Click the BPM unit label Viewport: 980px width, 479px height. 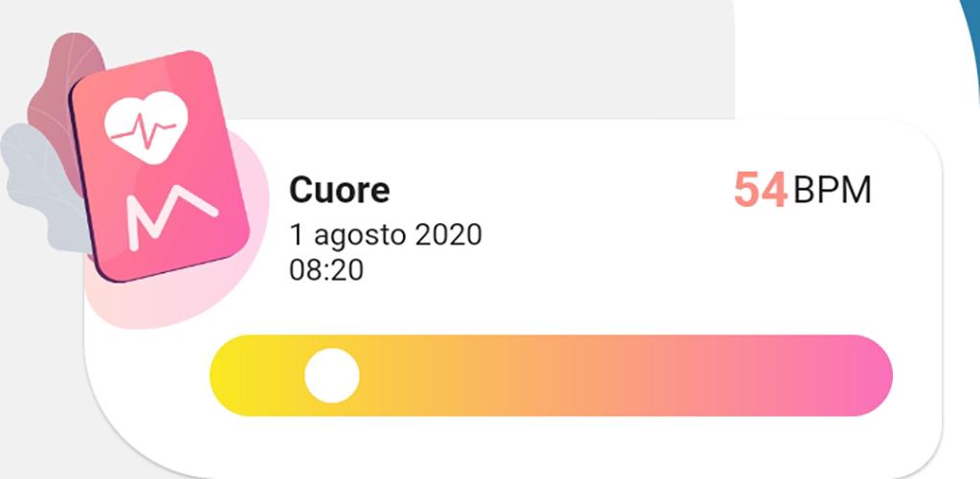click(832, 190)
